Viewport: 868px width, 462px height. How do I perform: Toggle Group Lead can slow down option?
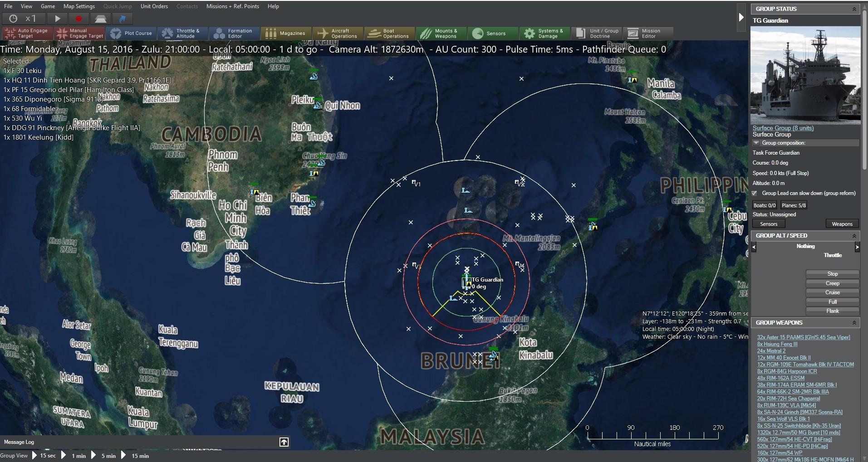tap(754, 193)
